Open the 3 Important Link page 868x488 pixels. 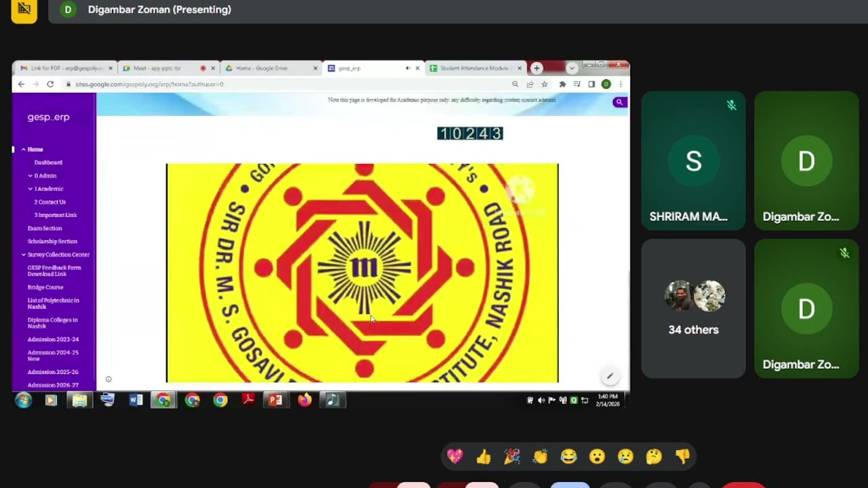pyautogui.click(x=56, y=215)
